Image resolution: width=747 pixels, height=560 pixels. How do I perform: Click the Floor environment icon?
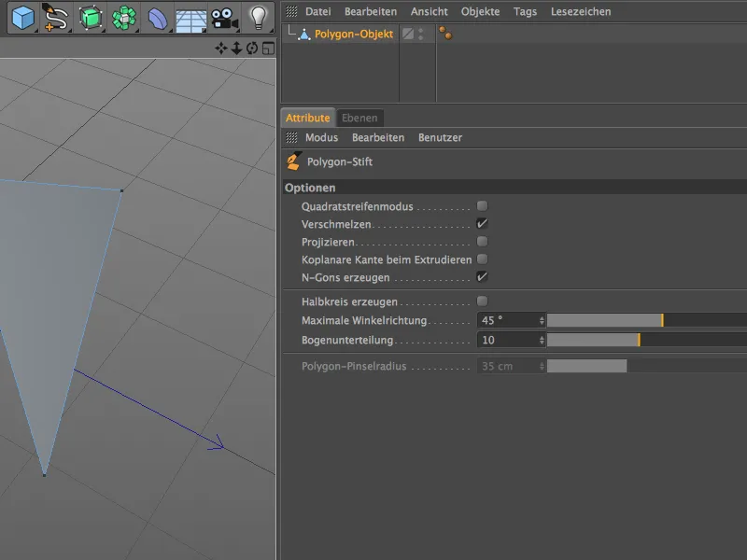click(x=190, y=17)
